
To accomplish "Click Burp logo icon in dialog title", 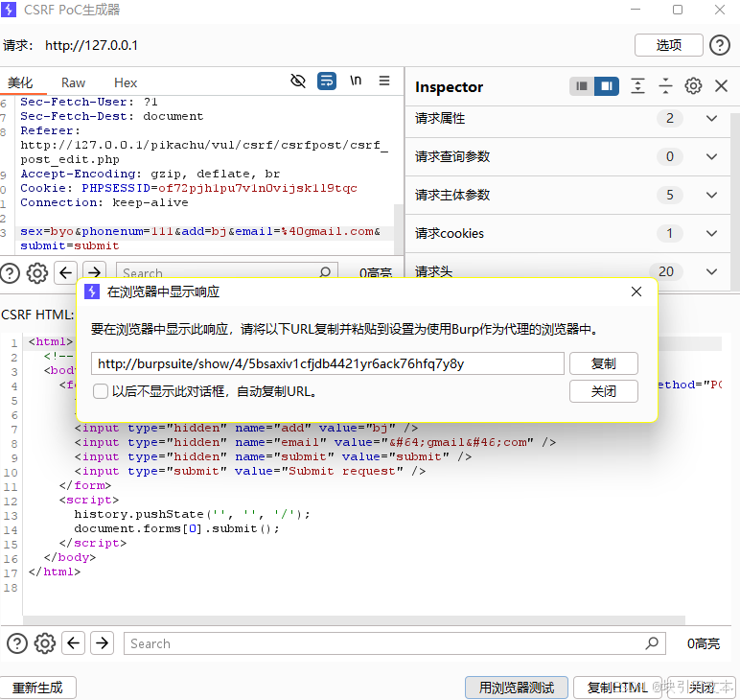I will pyautogui.click(x=92, y=292).
